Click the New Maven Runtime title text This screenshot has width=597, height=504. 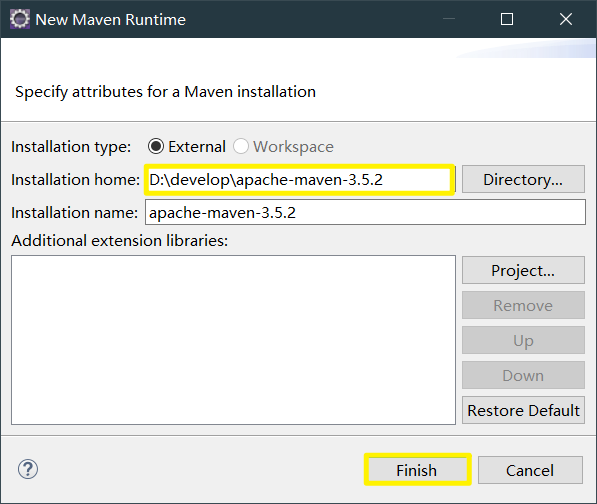click(x=110, y=20)
